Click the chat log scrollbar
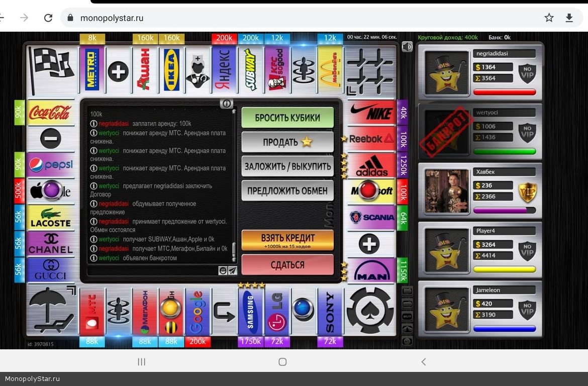The width and height of the screenshot is (588, 386). click(x=234, y=185)
